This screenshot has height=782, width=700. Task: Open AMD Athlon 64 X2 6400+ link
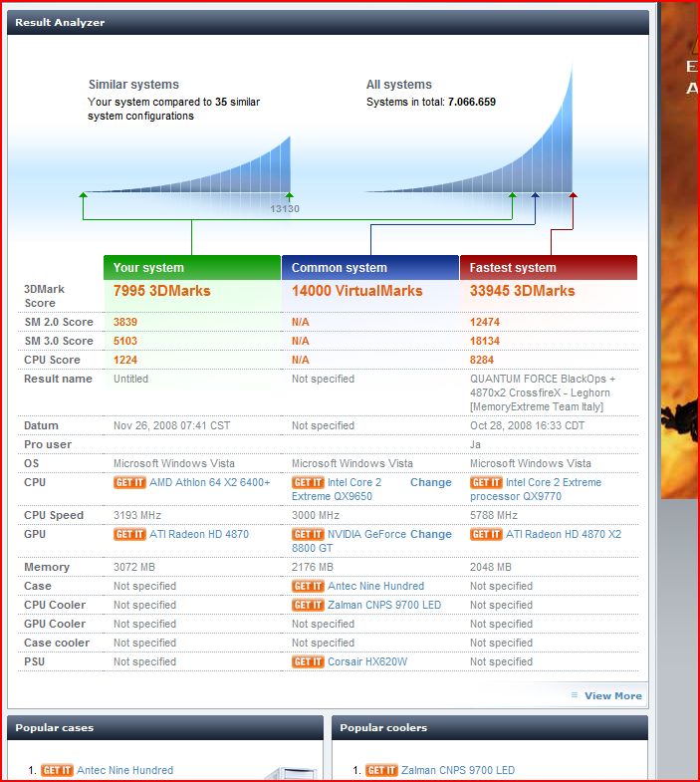(x=210, y=482)
